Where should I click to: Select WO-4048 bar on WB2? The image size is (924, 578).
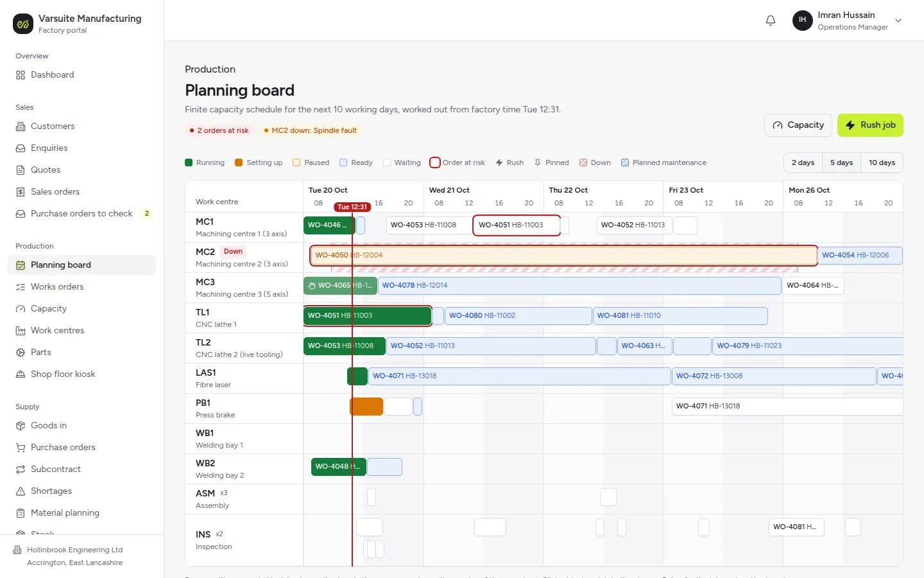pyautogui.click(x=338, y=467)
